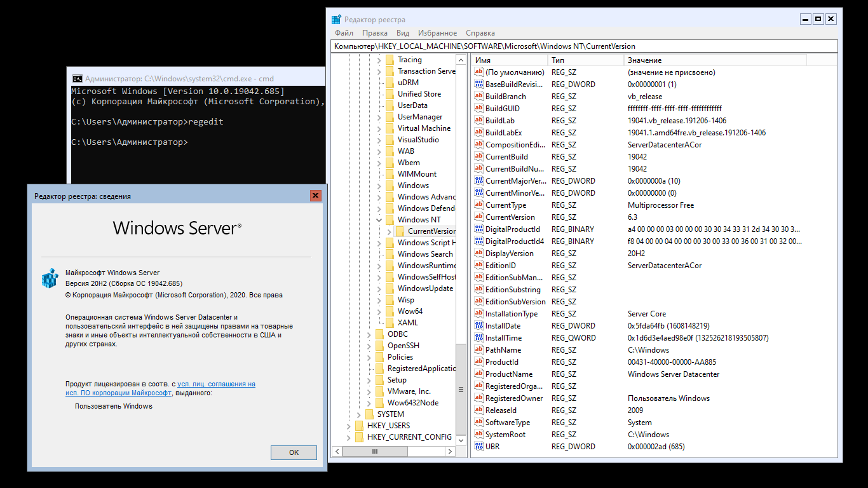Click the tree's horizontal scrollbar right arrow

(x=451, y=452)
